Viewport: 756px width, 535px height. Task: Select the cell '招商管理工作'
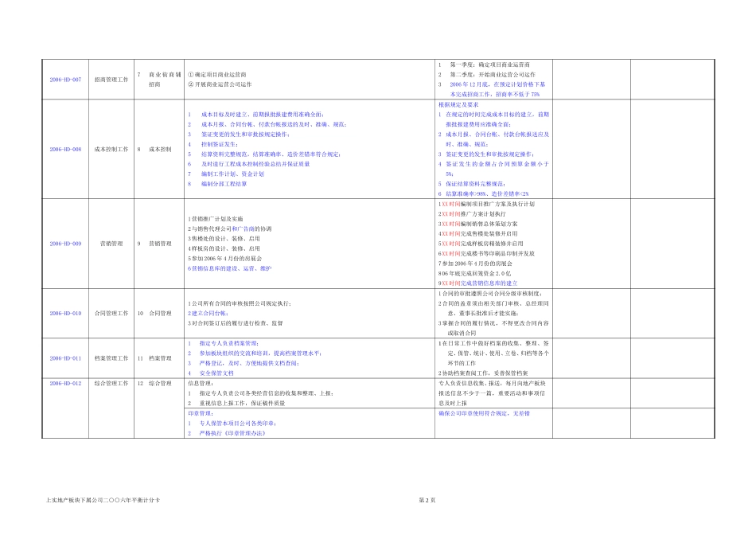point(111,80)
